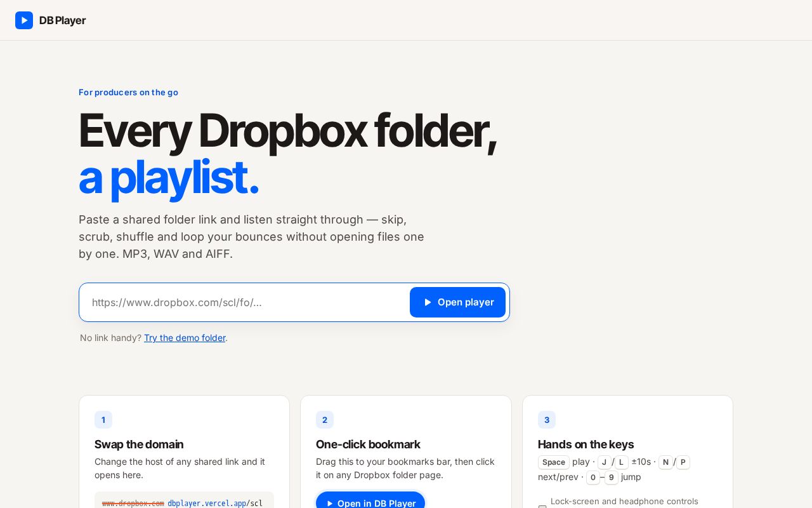Click the L keycap label
812x508 pixels.
[622, 462]
